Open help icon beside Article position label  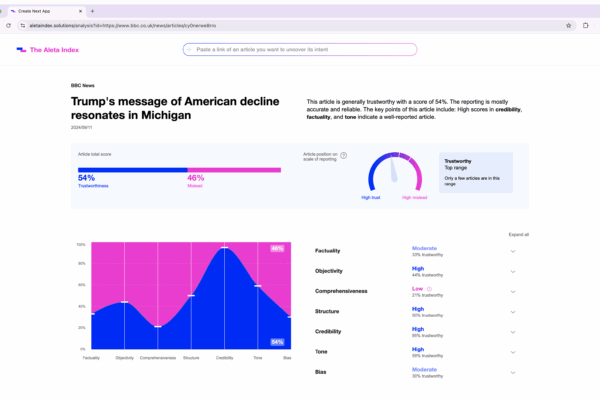tap(344, 156)
